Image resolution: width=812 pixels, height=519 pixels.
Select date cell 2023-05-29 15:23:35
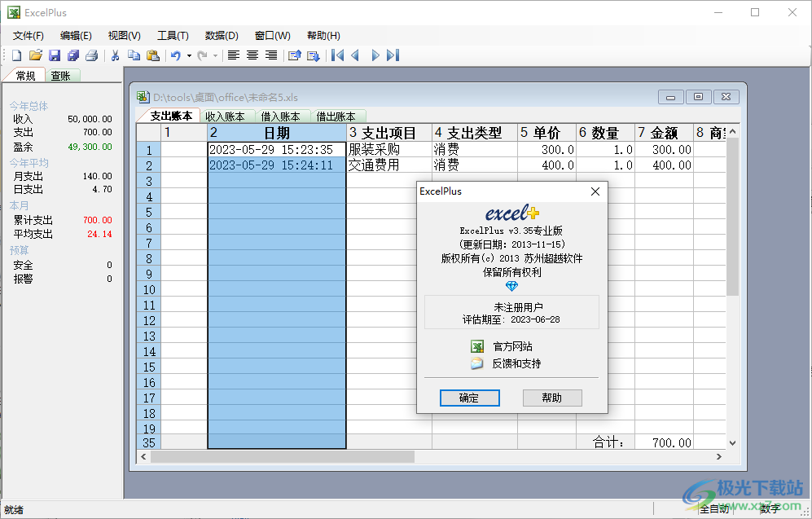coord(277,150)
